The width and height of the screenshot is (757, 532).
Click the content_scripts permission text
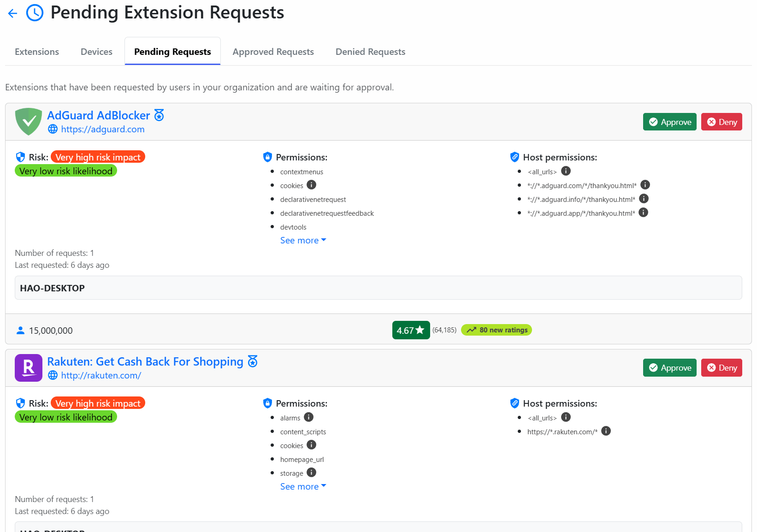pyautogui.click(x=303, y=432)
